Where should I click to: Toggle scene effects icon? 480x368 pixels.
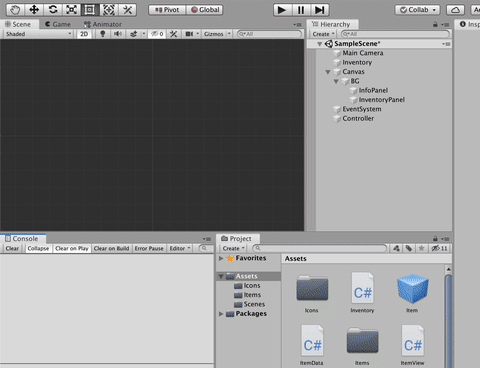(133, 34)
